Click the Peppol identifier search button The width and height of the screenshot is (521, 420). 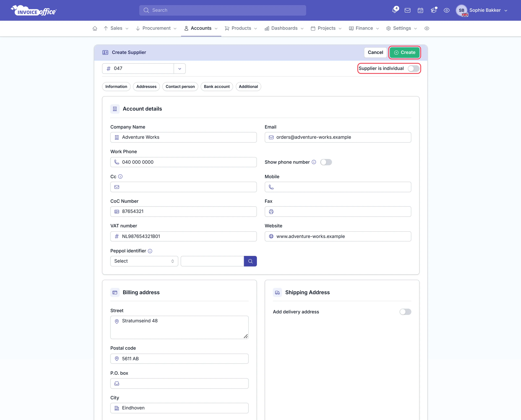[250, 261]
